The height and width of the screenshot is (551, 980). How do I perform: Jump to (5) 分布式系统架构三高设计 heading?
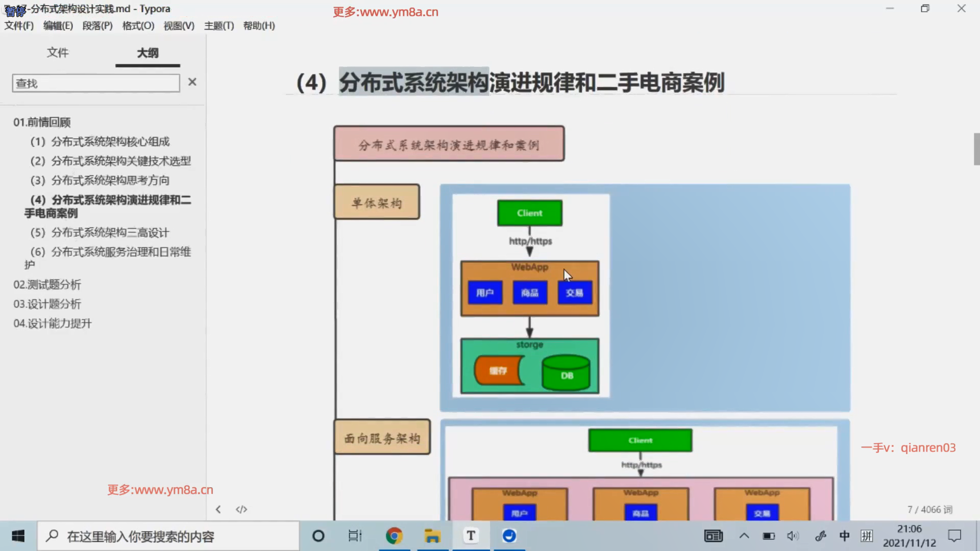click(x=100, y=233)
